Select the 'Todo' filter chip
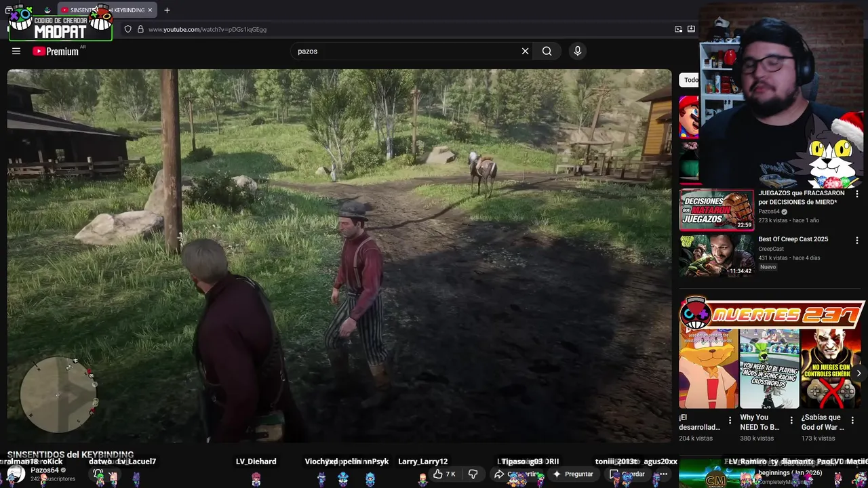 click(690, 80)
